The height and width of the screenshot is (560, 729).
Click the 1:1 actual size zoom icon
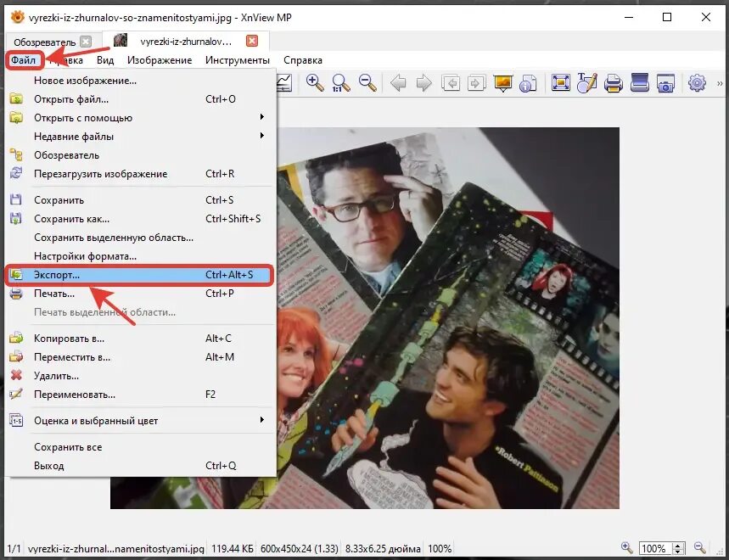coord(341,83)
